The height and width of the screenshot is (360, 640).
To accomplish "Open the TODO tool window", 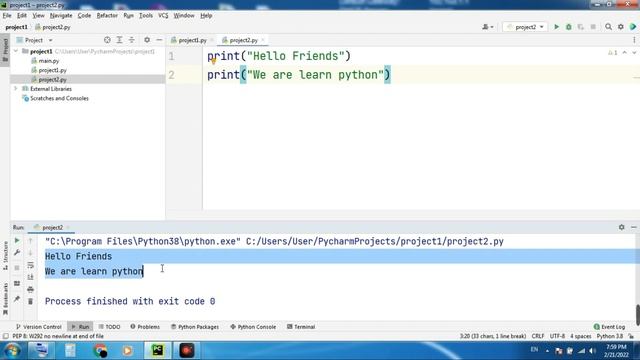I will point(109,327).
